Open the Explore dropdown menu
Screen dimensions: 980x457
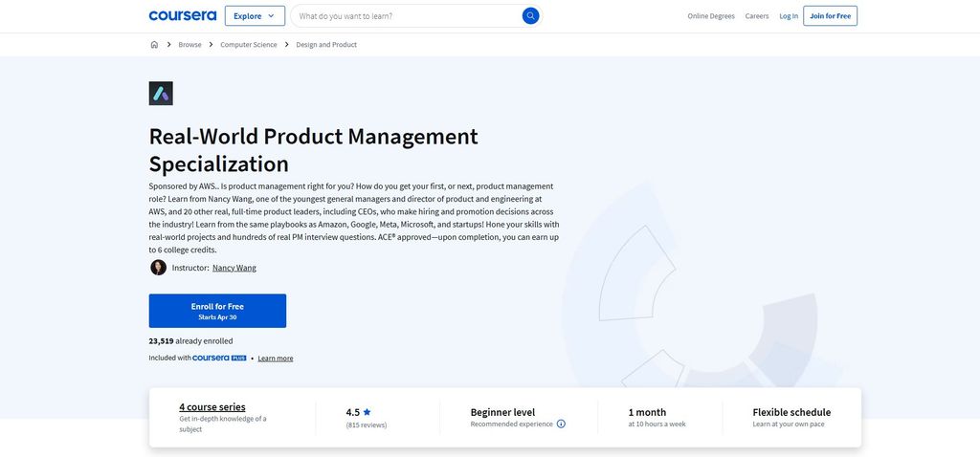[255, 16]
